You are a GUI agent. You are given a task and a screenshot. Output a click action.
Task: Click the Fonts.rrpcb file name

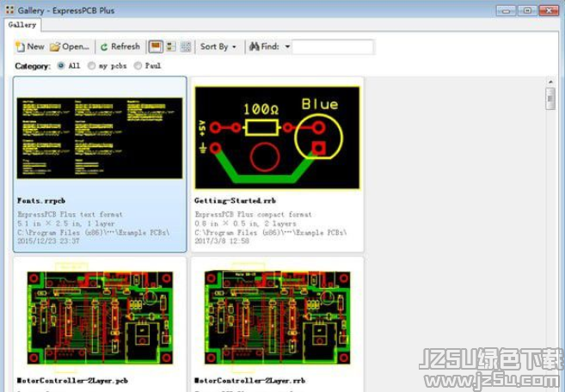click(41, 200)
